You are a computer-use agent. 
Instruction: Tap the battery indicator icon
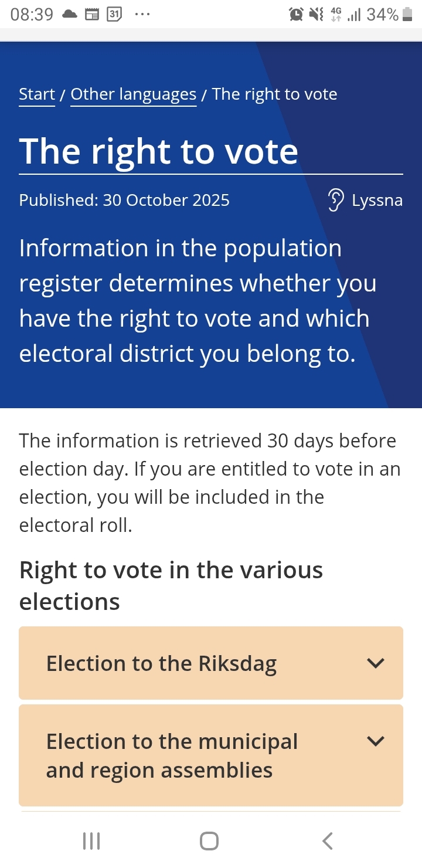pyautogui.click(x=408, y=15)
